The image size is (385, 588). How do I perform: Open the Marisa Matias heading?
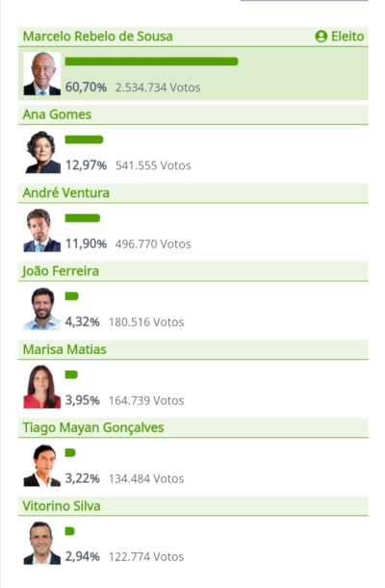pos(64,349)
